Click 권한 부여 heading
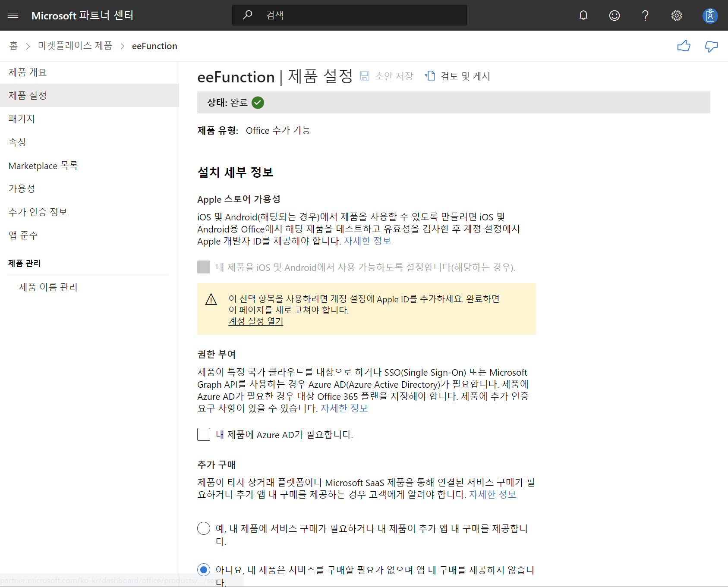The width and height of the screenshot is (728, 587). (x=216, y=355)
